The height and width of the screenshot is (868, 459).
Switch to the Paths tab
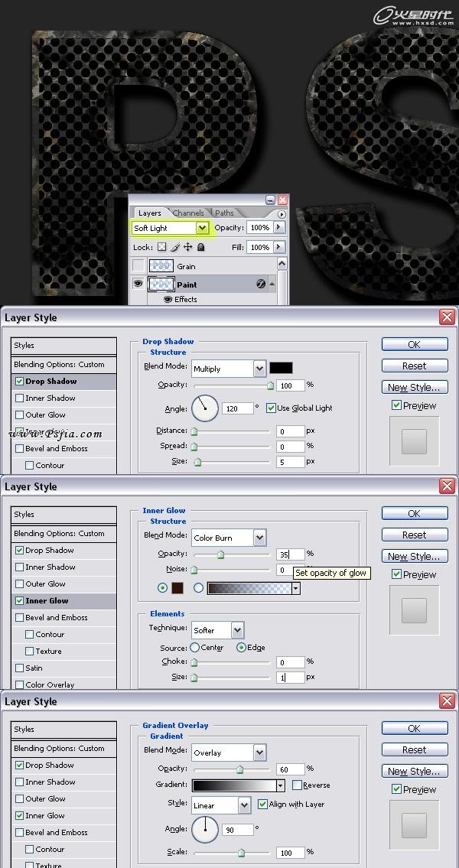point(224,213)
